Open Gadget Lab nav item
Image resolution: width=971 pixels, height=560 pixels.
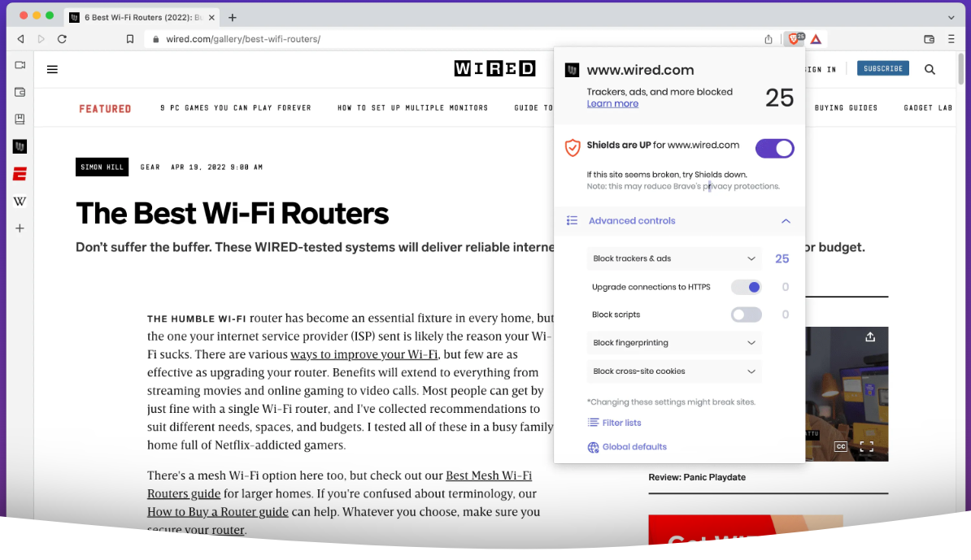click(x=928, y=107)
